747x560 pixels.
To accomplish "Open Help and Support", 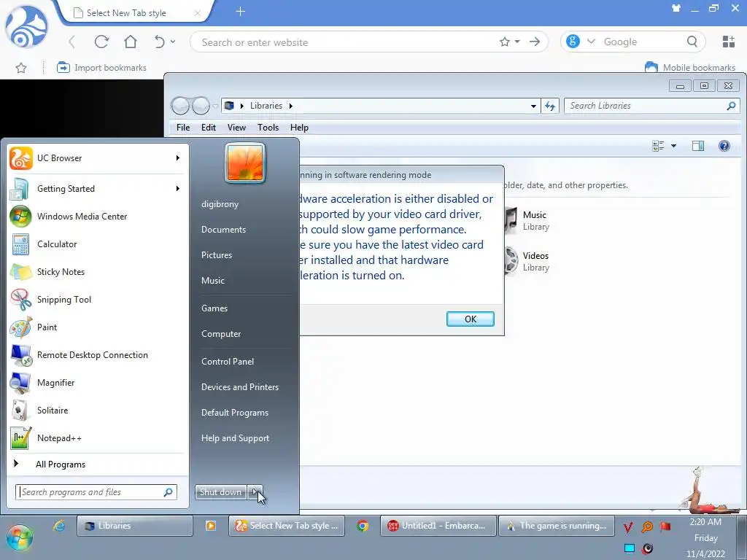I will (235, 438).
